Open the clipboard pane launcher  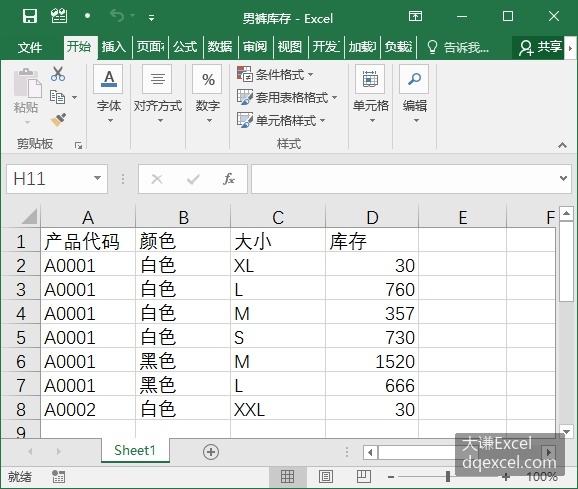(78, 145)
